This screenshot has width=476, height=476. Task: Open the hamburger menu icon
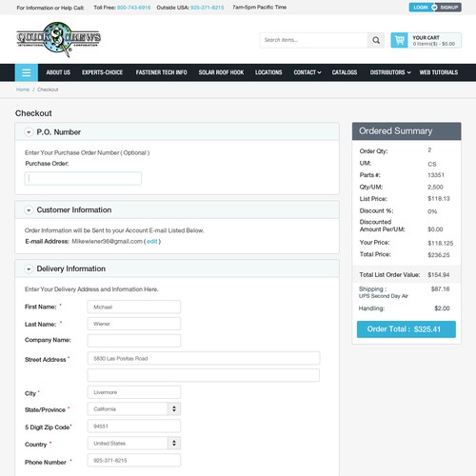tap(27, 72)
